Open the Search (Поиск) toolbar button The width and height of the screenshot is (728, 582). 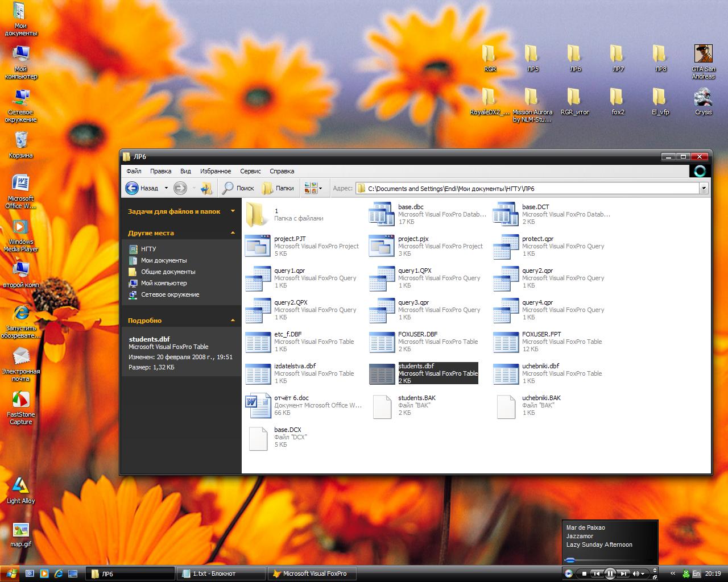[x=238, y=188]
